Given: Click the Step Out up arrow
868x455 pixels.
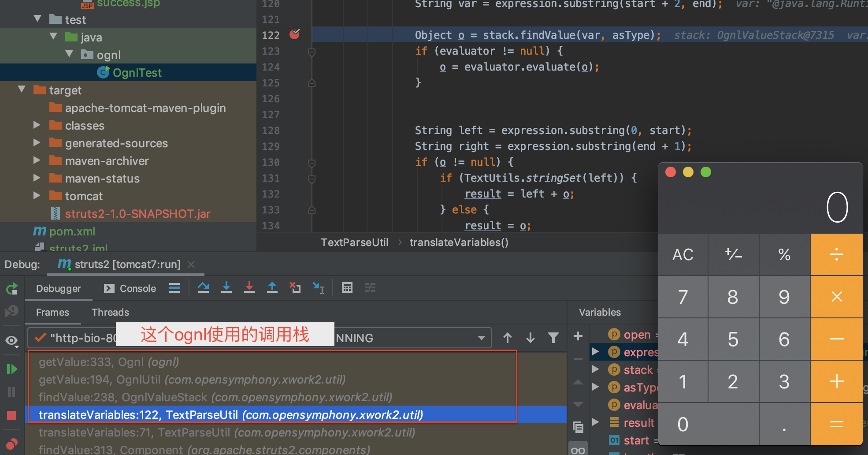Looking at the screenshot, I should coord(272,288).
